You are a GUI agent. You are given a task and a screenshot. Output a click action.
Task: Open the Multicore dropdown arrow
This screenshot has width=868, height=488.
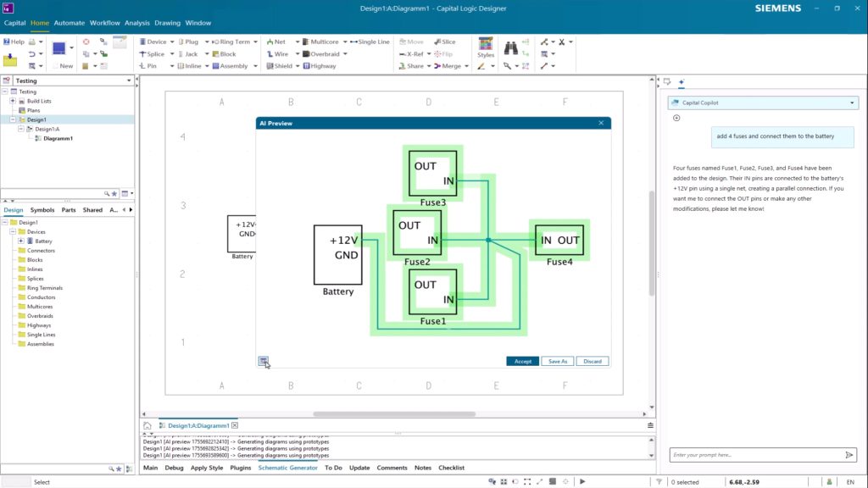[x=345, y=42]
